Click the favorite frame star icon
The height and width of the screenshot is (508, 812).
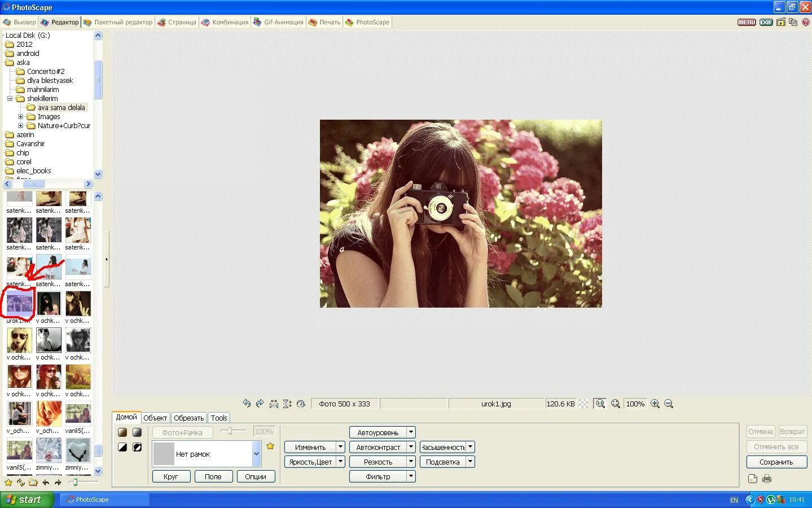coord(270,446)
